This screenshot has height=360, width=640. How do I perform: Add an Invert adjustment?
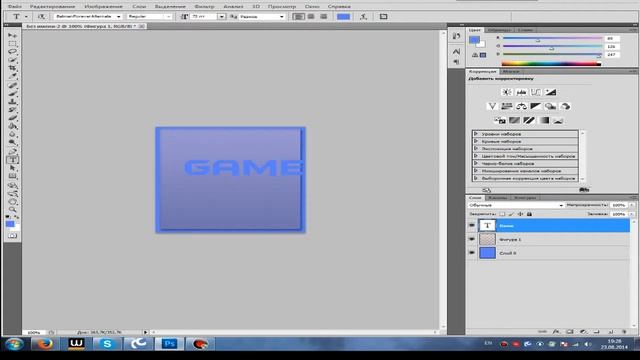point(500,120)
